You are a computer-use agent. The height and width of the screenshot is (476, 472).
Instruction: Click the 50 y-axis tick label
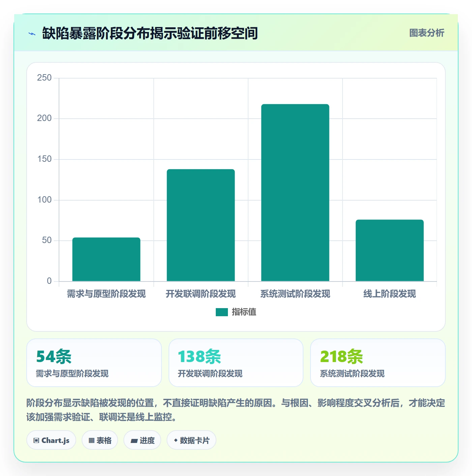(47, 240)
